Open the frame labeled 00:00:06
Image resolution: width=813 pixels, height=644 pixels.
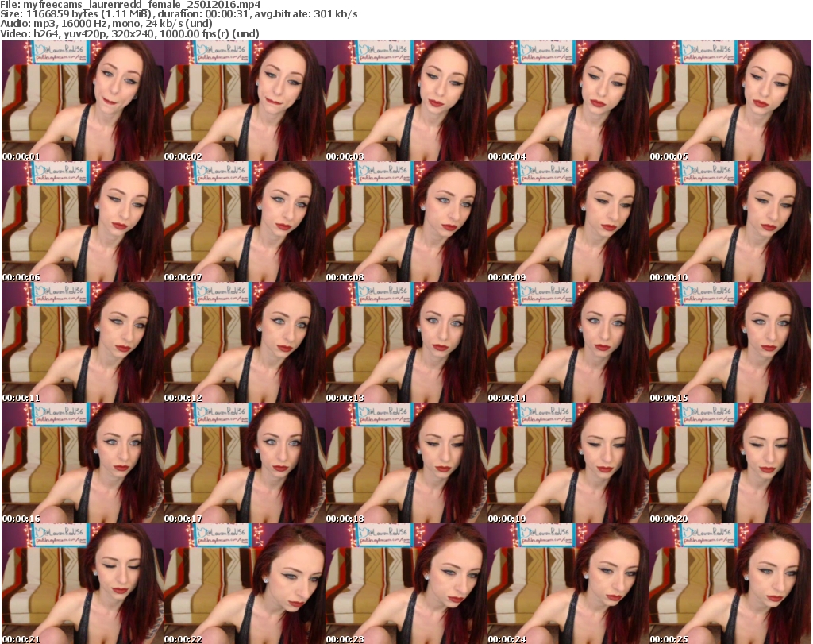83,222
